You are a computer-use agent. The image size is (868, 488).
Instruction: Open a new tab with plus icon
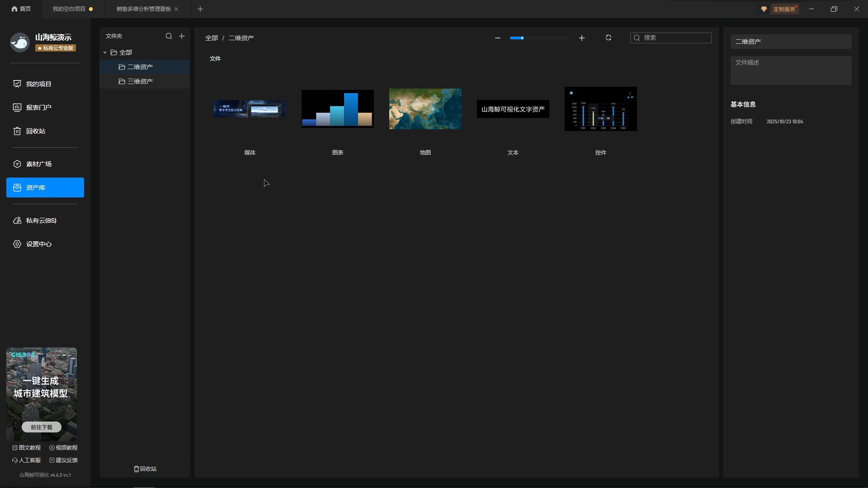pos(200,9)
